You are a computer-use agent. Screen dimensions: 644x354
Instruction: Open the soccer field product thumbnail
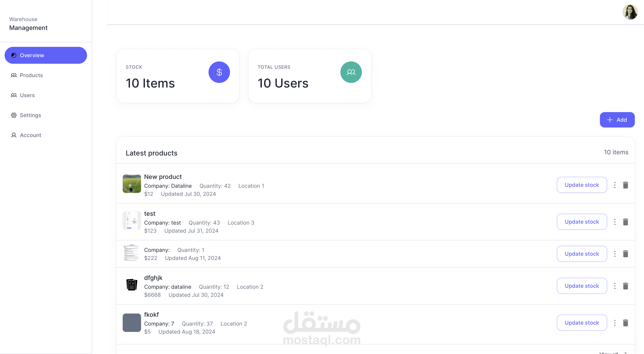pyautogui.click(x=132, y=184)
